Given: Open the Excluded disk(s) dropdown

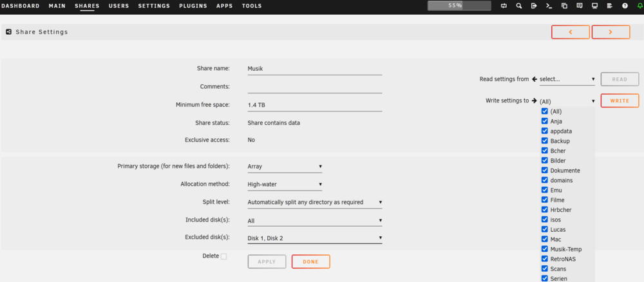Looking at the screenshot, I should click(315, 238).
